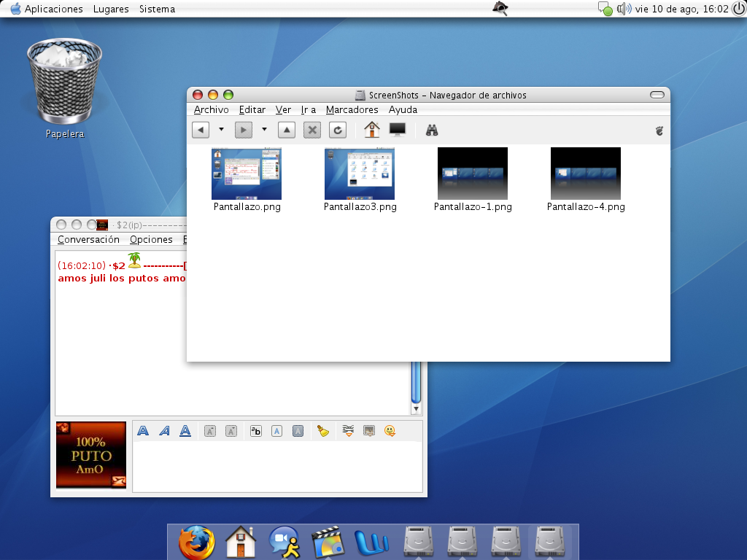The width and height of the screenshot is (747, 560).
Task: Click the clock showing vie 10 de ago
Action: click(x=681, y=9)
